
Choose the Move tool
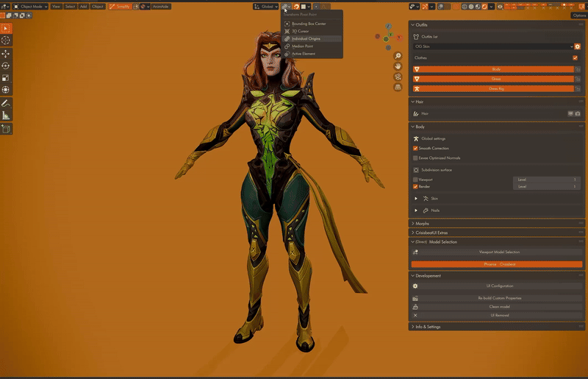(x=6, y=54)
